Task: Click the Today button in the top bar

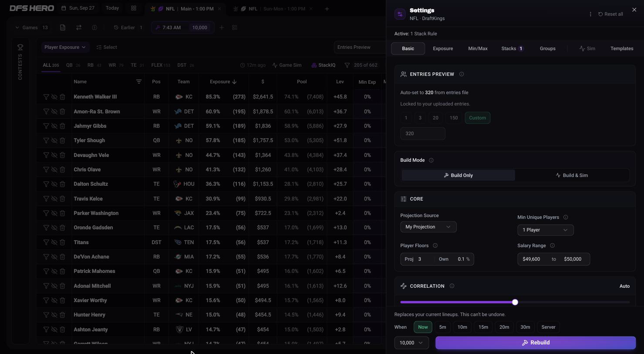Action: coord(112,8)
